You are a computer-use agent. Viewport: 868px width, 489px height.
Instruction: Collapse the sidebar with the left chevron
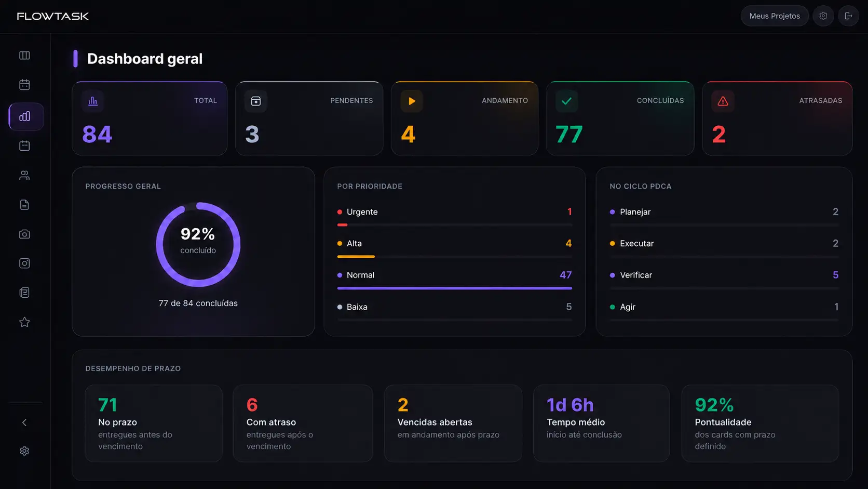coord(24,422)
